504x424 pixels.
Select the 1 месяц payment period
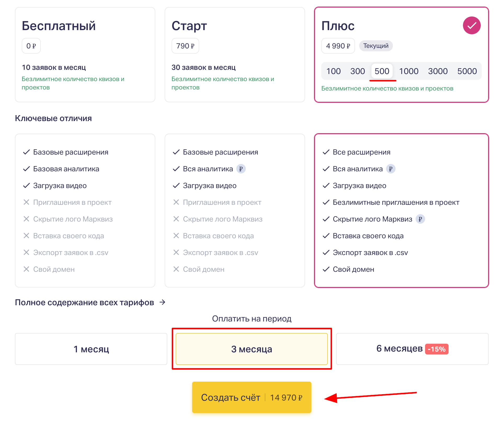(91, 349)
